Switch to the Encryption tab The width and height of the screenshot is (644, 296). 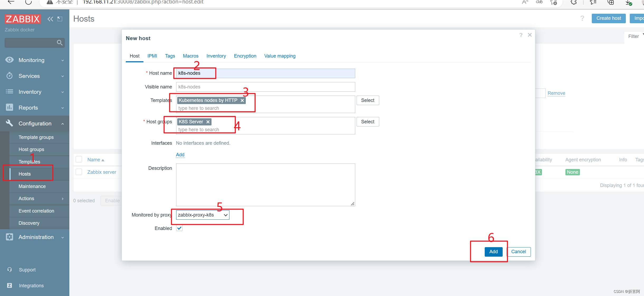(245, 56)
